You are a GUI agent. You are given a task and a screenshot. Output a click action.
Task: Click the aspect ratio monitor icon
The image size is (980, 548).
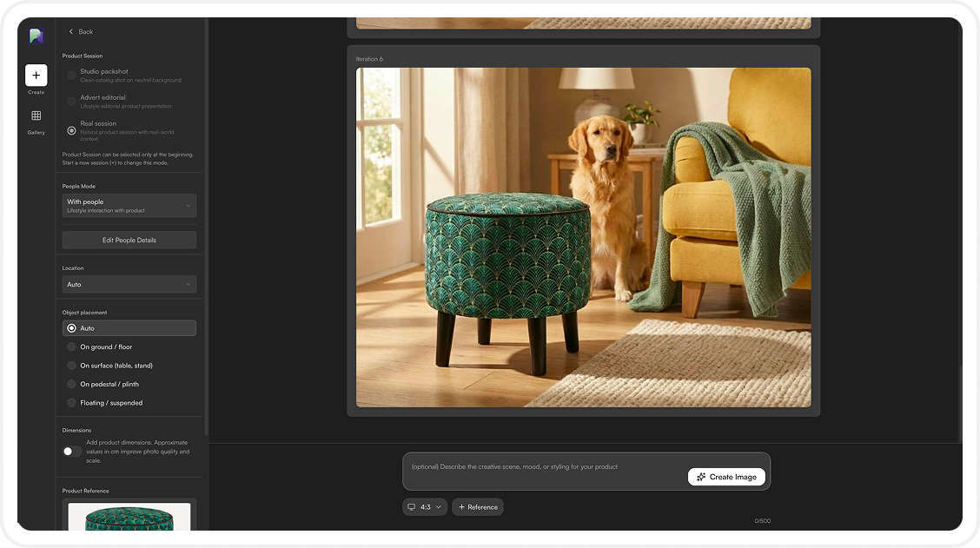[411, 507]
